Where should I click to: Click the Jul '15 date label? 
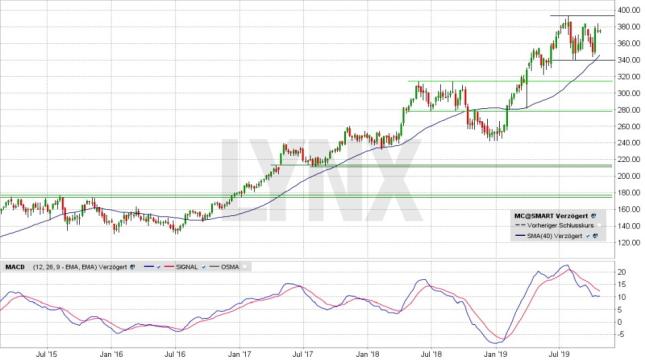tap(47, 354)
